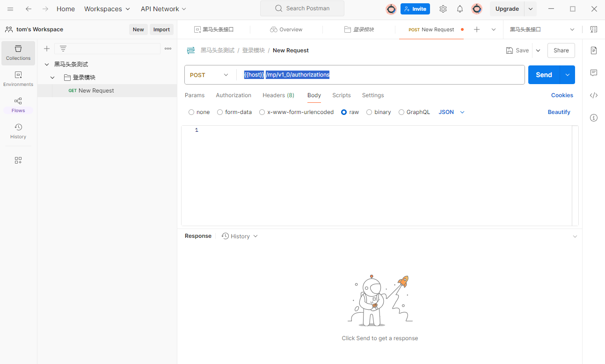Open the request info icon

pyautogui.click(x=594, y=117)
